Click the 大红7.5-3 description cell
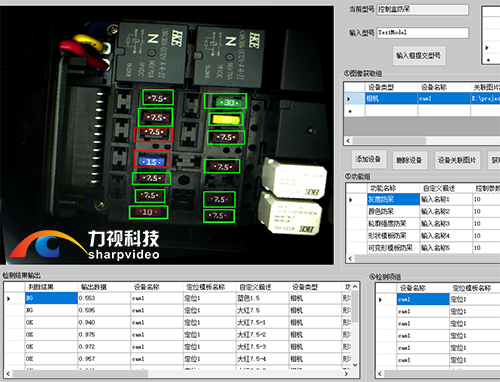Image resolution: width=500 pixels, height=382 pixels. tap(263, 347)
